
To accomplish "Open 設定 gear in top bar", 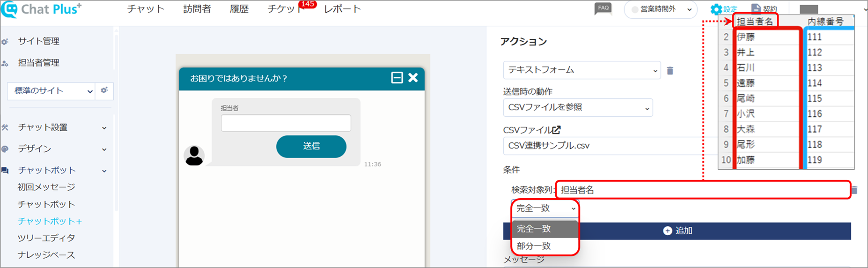I will (x=723, y=9).
